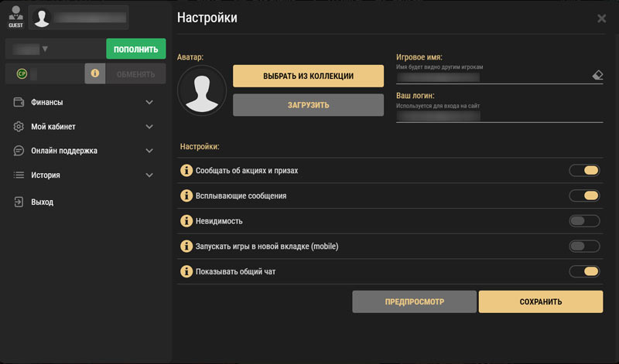Click info icon beside Сообщать об акциях и призах
The width and height of the screenshot is (619, 364).
click(x=186, y=171)
